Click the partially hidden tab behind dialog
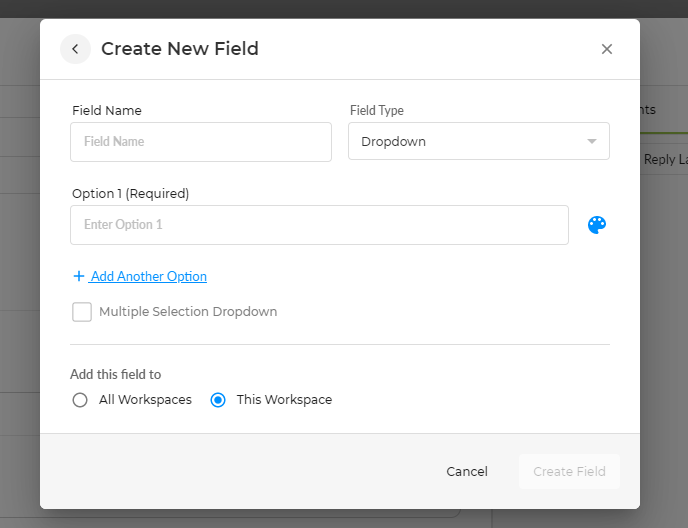Viewport: 688px width, 528px height. [x=648, y=110]
